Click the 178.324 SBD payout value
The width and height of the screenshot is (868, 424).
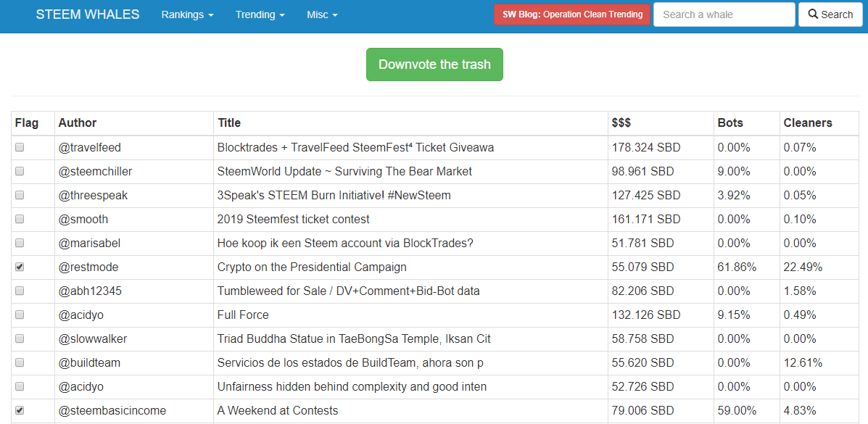[x=646, y=148]
